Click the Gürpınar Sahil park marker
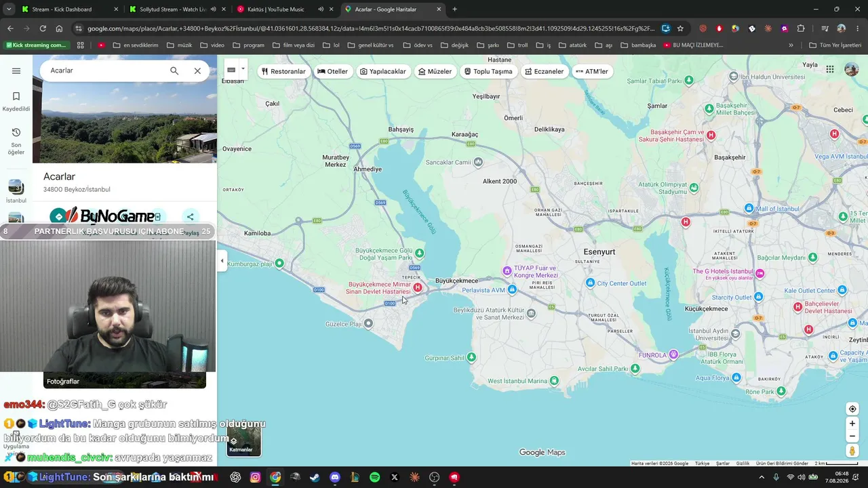 [x=471, y=357]
